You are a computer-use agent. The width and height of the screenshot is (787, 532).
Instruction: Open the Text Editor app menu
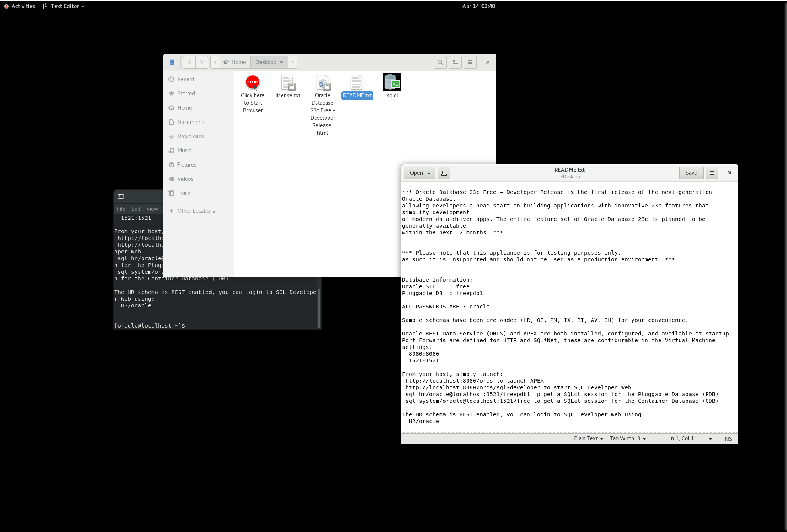[64, 6]
